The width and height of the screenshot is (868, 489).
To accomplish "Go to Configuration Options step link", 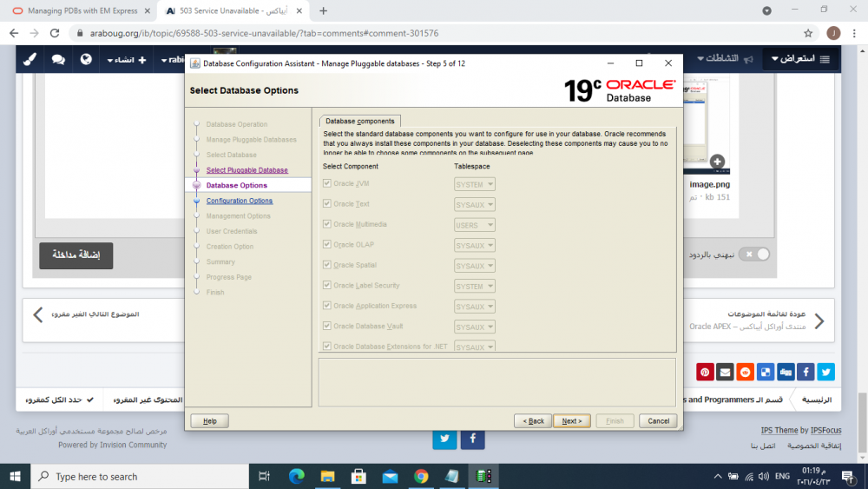I will (x=240, y=201).
